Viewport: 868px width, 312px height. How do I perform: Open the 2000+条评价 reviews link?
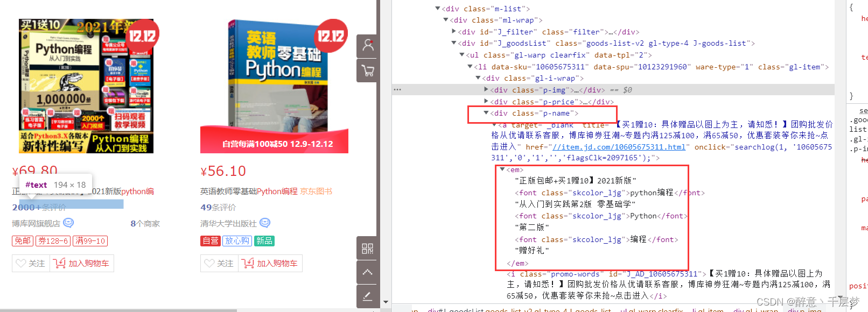[x=39, y=207]
